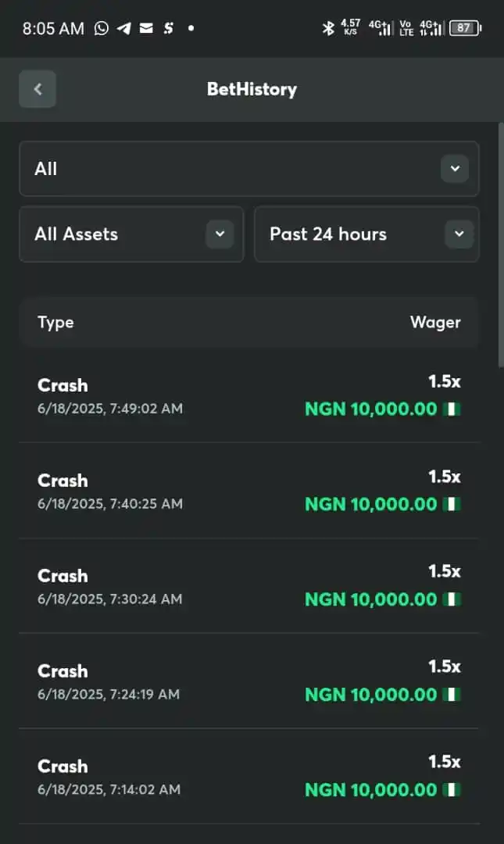Tap the WhatsApp notification icon
504x844 pixels.
pyautogui.click(x=102, y=28)
